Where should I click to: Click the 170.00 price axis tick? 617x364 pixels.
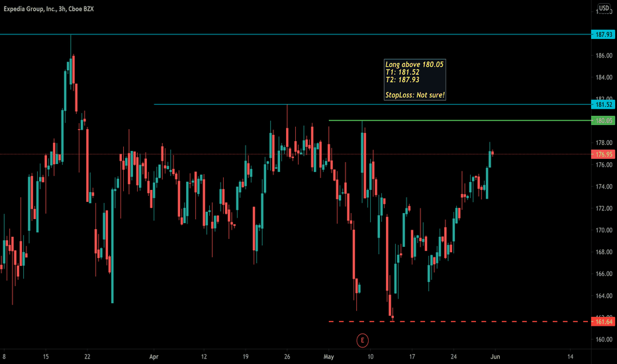(604, 230)
